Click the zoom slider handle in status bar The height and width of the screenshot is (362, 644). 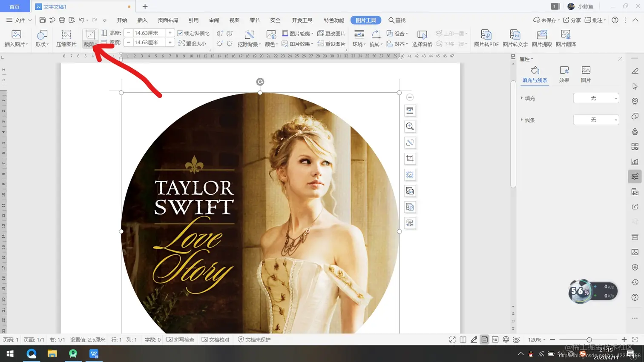tap(589, 339)
